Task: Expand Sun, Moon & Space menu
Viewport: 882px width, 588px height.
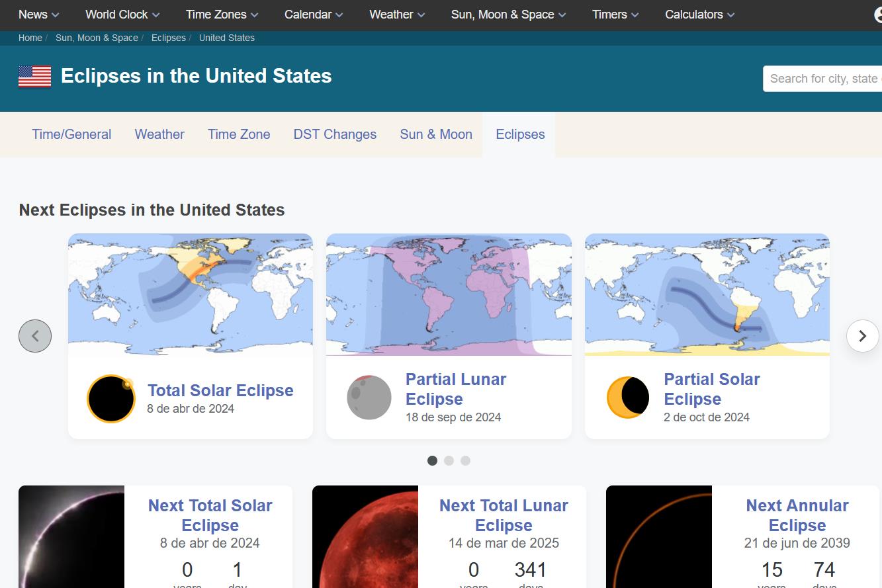Action: click(x=508, y=15)
